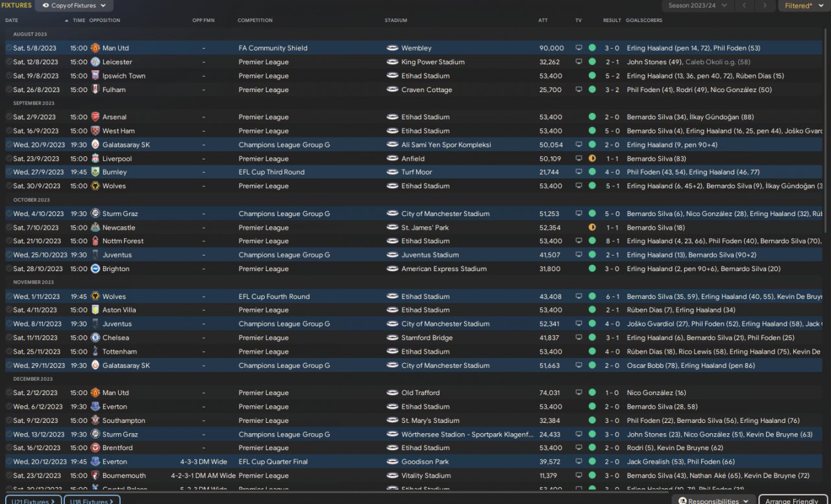This screenshot has width=831, height=504.
Task: Open the Bournemouth club badge
Action: 95,475
